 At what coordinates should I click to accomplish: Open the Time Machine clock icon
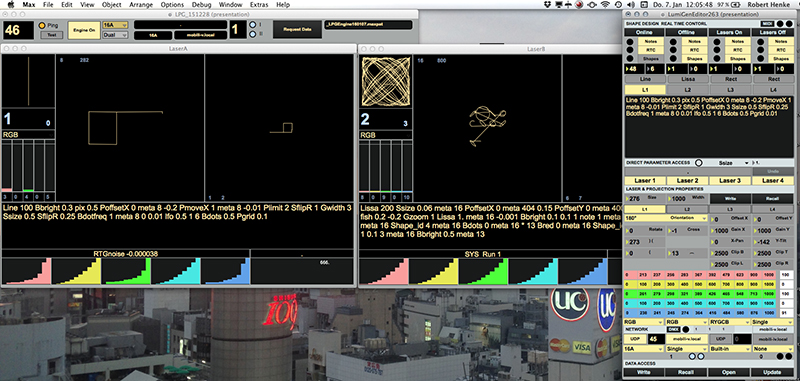(x=618, y=5)
